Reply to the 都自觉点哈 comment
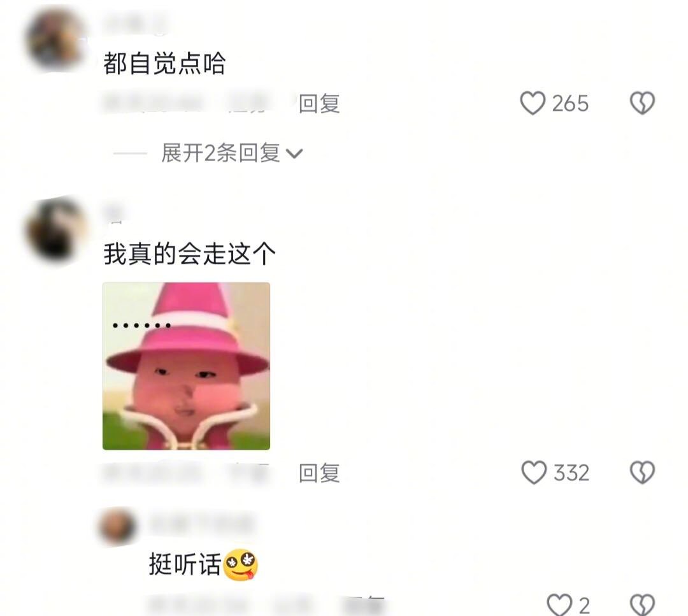The width and height of the screenshot is (688, 616). pyautogui.click(x=319, y=104)
